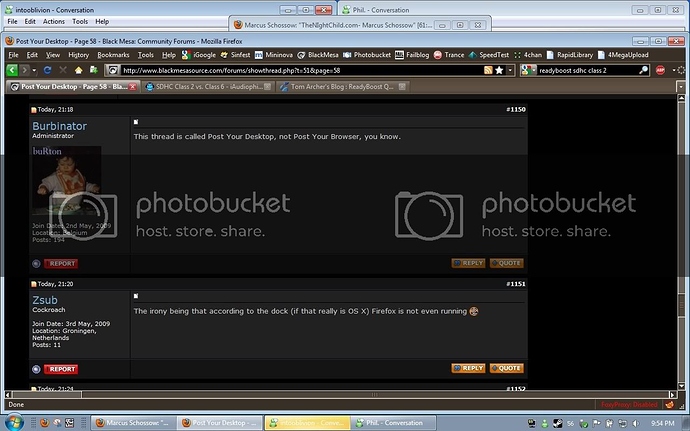This screenshot has width=690, height=431.
Task: Go to the home page icon
Action: click(x=78, y=70)
